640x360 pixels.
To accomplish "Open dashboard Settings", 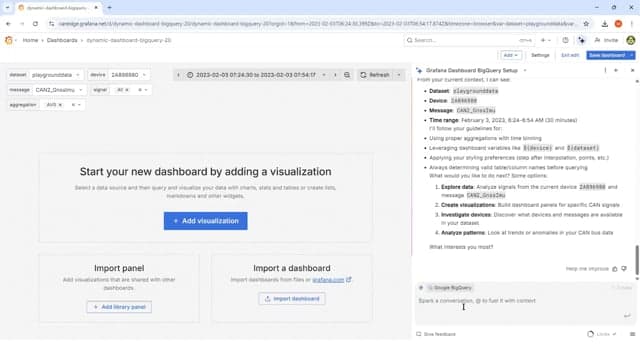I will click(540, 55).
